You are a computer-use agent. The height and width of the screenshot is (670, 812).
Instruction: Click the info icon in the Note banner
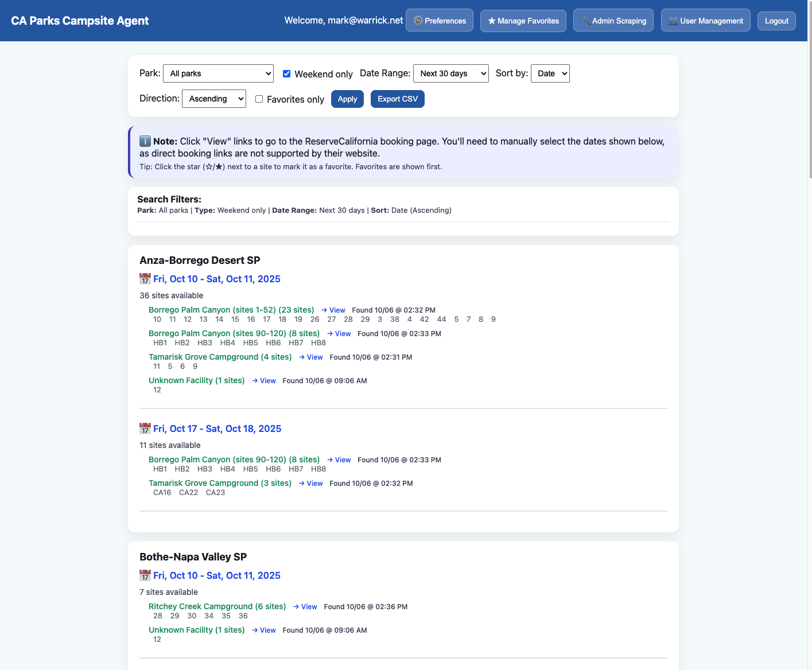[145, 141]
